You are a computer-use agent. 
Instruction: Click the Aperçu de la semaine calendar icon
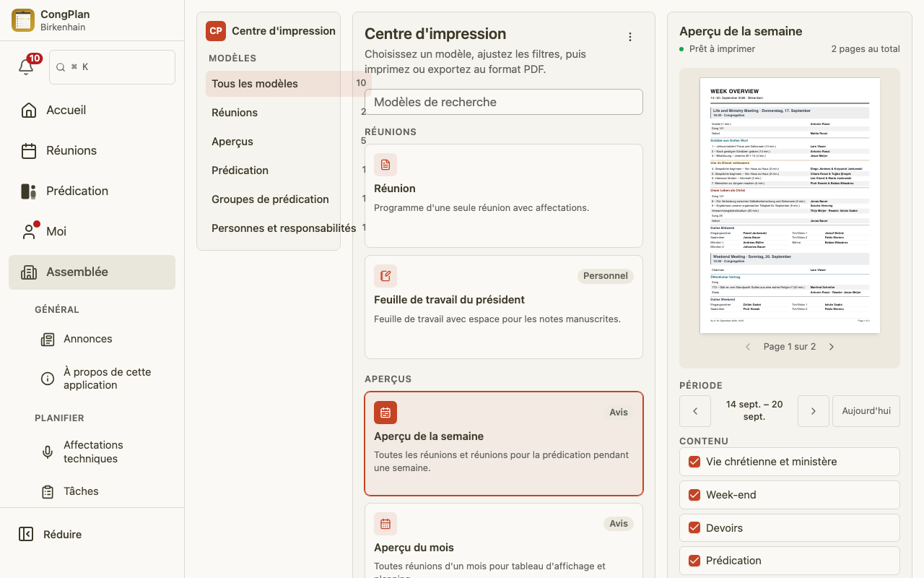385,413
